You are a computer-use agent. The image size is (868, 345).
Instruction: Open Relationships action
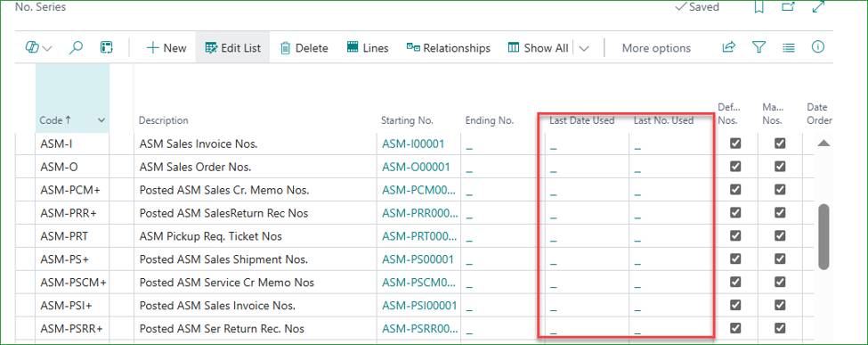449,48
